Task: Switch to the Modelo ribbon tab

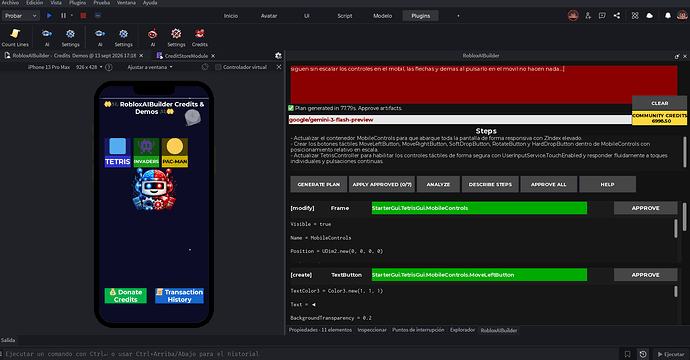Action: pos(382,16)
